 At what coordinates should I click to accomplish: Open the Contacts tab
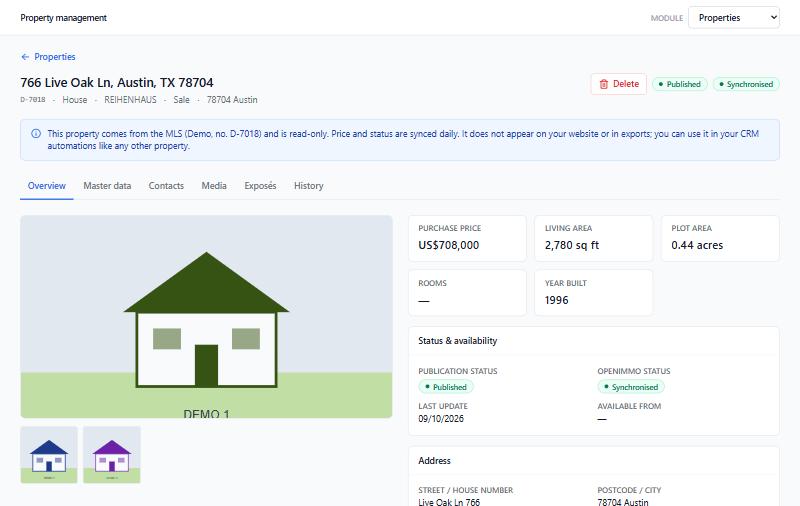(x=166, y=186)
